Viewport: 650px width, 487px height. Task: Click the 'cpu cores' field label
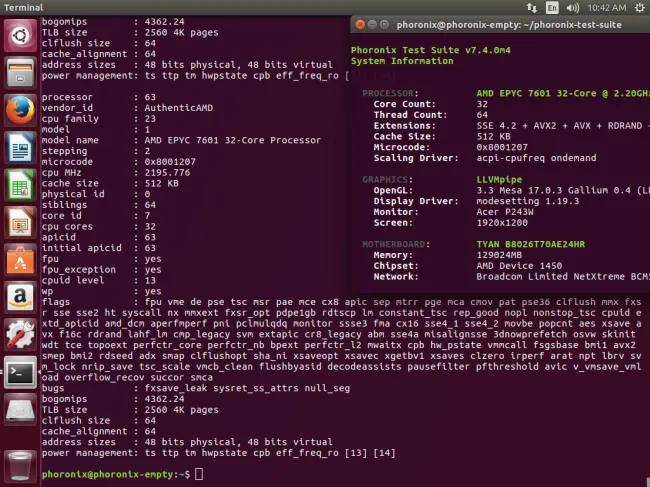tap(67, 226)
